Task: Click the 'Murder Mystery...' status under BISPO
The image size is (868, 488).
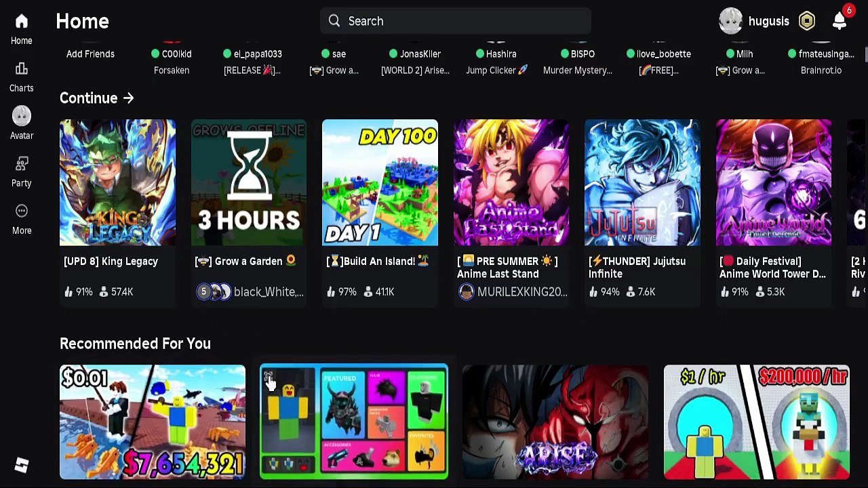Action: tap(578, 70)
